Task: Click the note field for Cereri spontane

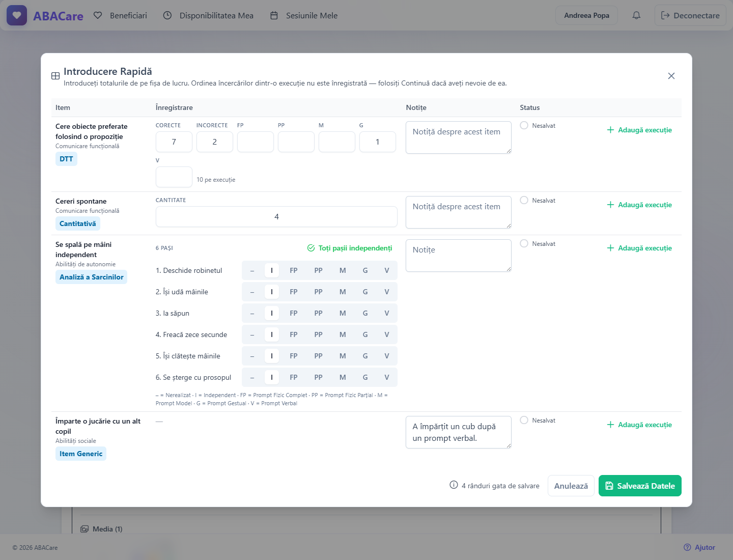Action: click(459, 212)
